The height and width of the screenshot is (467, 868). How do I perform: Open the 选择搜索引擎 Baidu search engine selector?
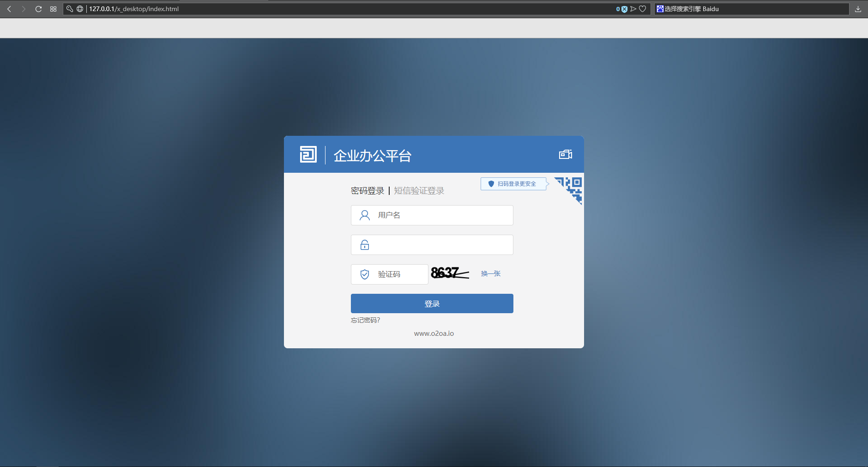pos(689,8)
